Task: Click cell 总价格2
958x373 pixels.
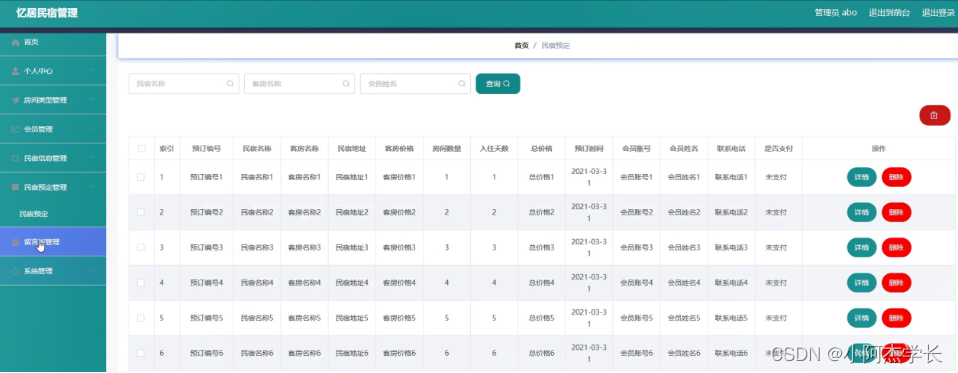Action: coord(541,212)
